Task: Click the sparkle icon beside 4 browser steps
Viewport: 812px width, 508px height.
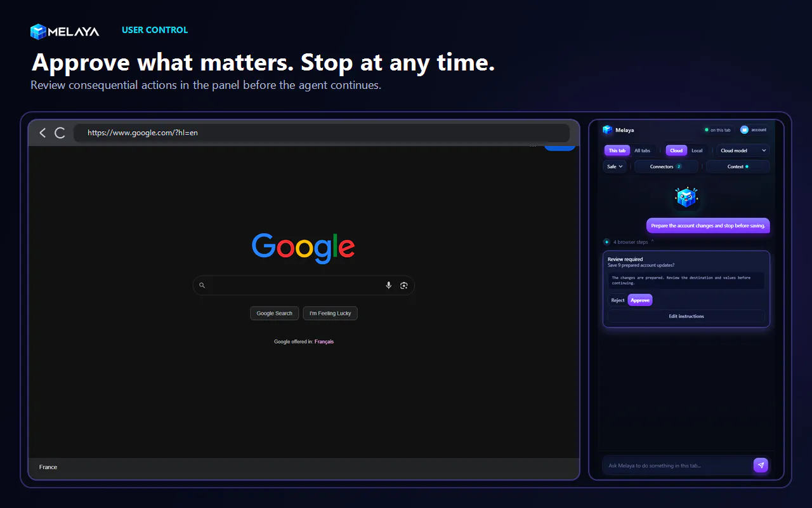Action: tap(606, 242)
